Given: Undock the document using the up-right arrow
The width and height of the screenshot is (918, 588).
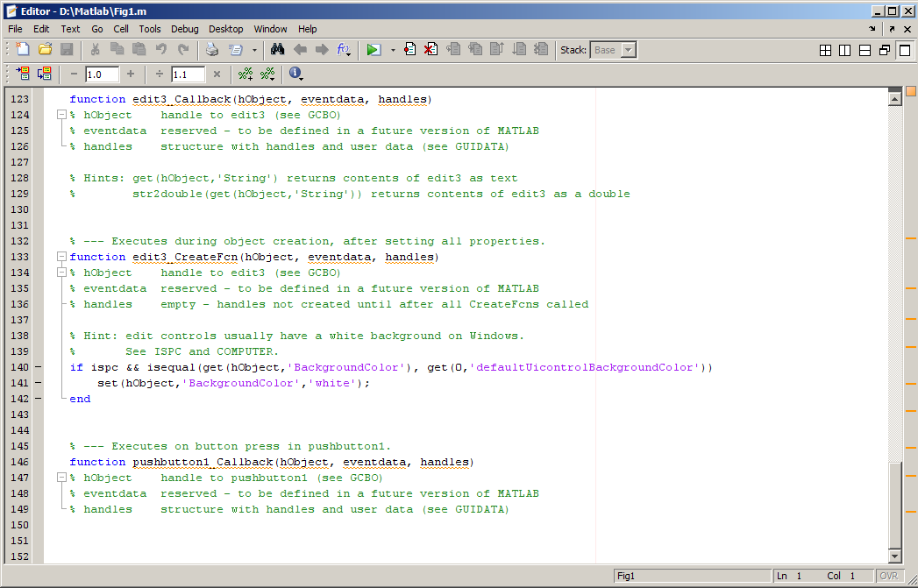Looking at the screenshot, I should point(892,29).
